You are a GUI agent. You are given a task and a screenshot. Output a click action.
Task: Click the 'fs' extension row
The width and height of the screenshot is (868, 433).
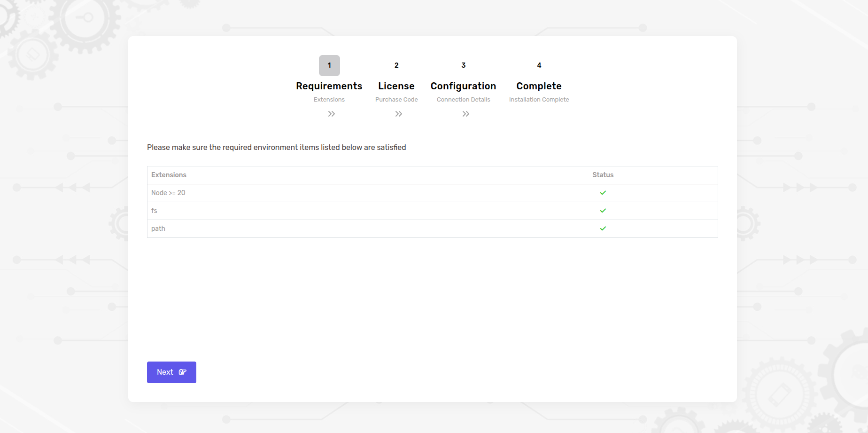tap(432, 211)
